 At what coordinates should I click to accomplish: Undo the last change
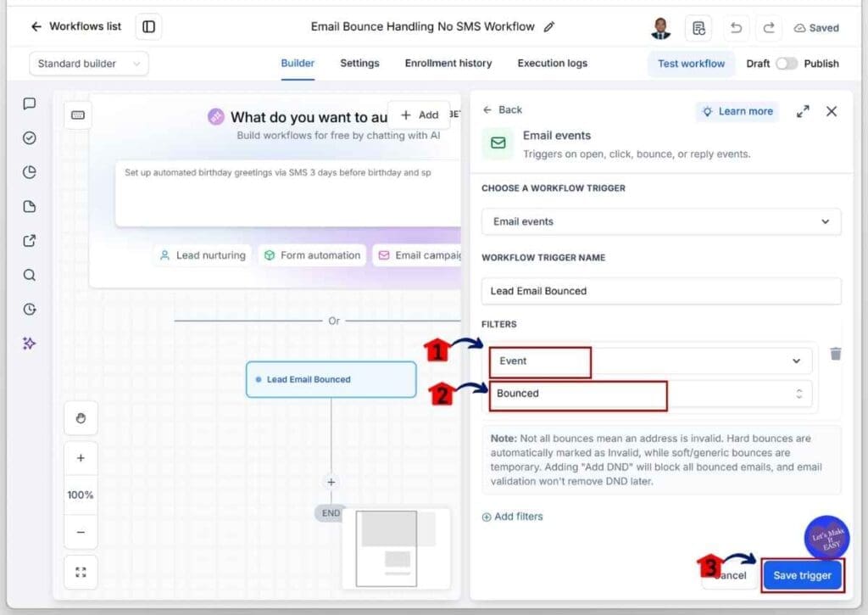[x=736, y=28]
